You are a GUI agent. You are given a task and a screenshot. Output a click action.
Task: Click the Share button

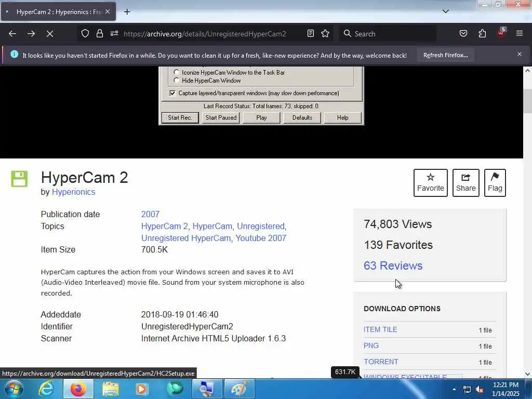pyautogui.click(x=465, y=183)
